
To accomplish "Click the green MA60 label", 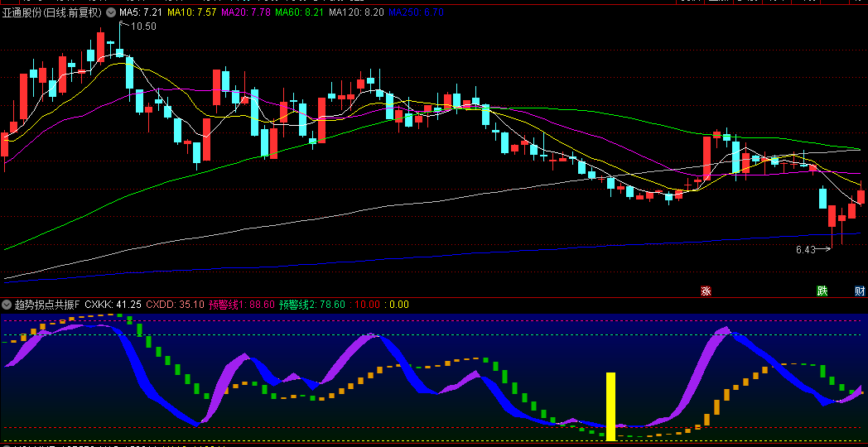I will tap(299, 13).
